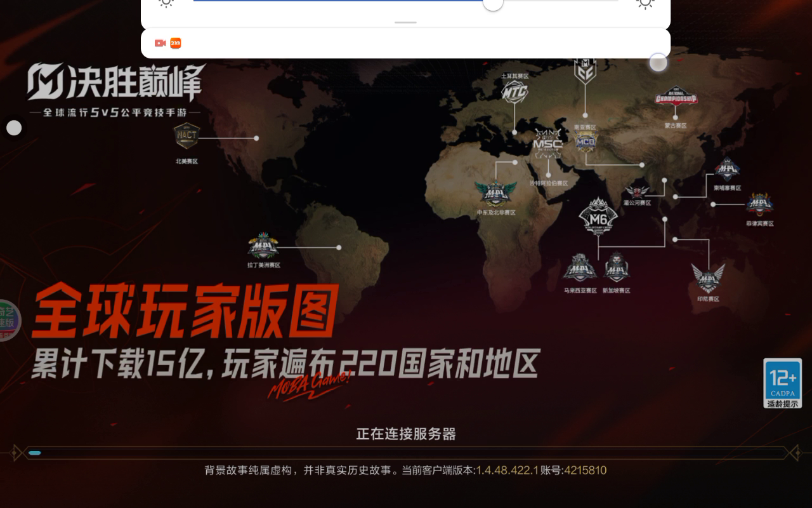812x508 pixels.
Task: Tap the low brightness sun icon
Action: click(166, 3)
